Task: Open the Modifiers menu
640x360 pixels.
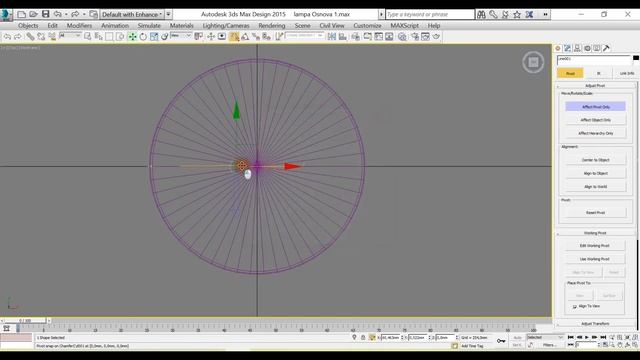Action: pos(79,26)
